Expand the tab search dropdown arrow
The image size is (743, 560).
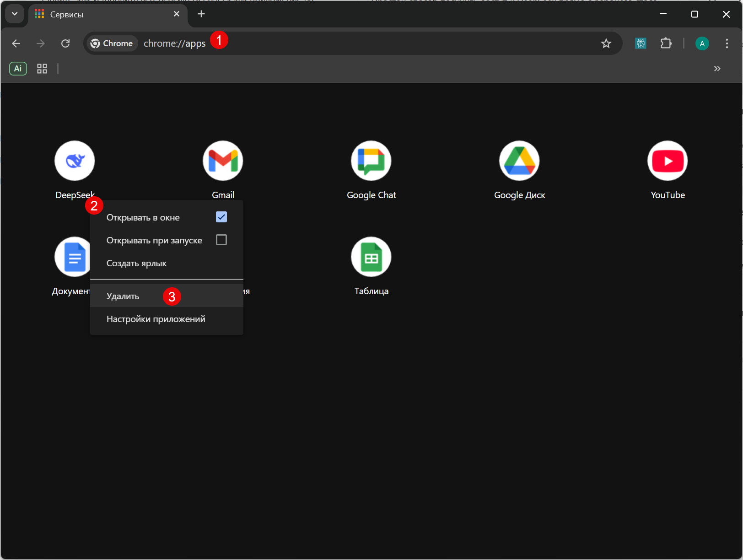click(15, 14)
